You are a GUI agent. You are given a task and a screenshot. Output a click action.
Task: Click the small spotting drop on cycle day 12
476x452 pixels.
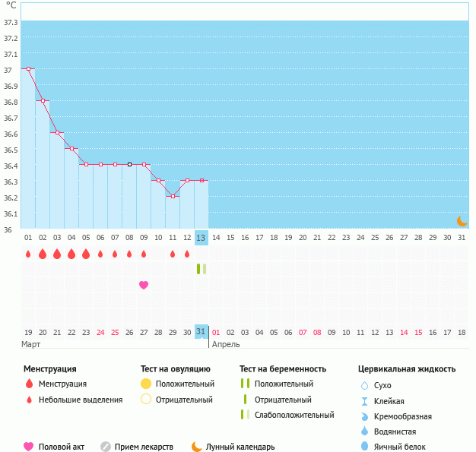coord(187,254)
